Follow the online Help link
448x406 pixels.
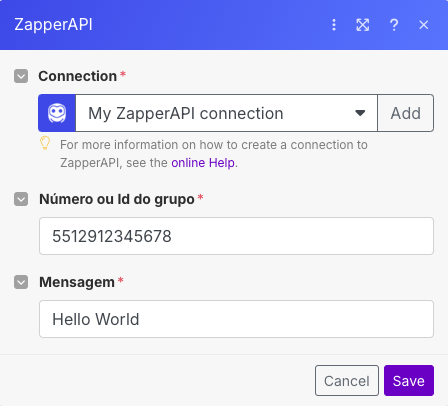(203, 163)
